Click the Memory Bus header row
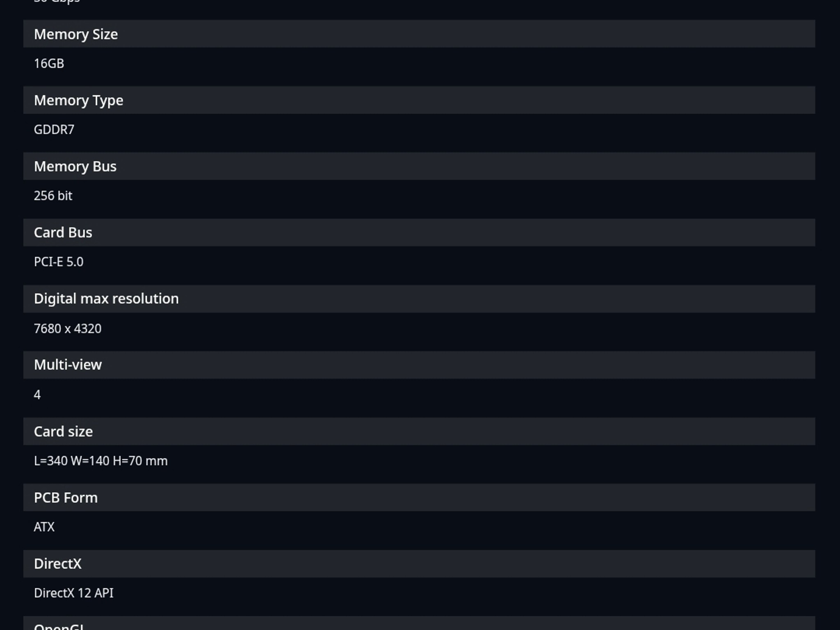Image resolution: width=840 pixels, height=630 pixels. click(419, 166)
